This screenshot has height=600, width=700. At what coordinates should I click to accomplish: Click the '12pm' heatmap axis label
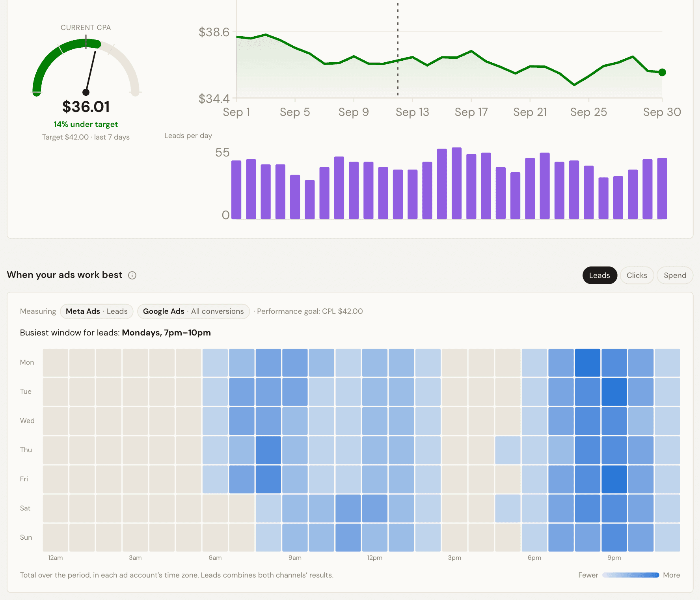click(374, 558)
